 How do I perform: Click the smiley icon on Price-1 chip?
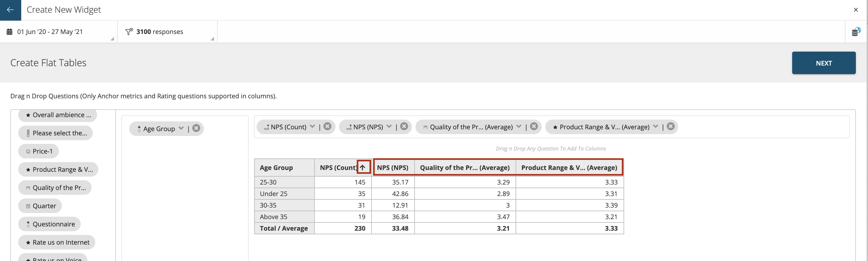[x=28, y=151]
